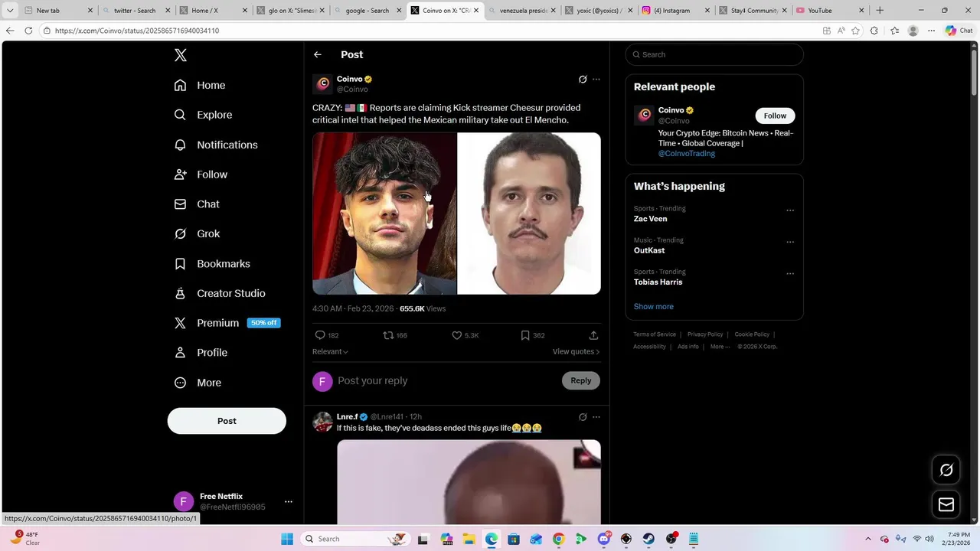
Task: Click the address bar URL
Action: tap(137, 31)
